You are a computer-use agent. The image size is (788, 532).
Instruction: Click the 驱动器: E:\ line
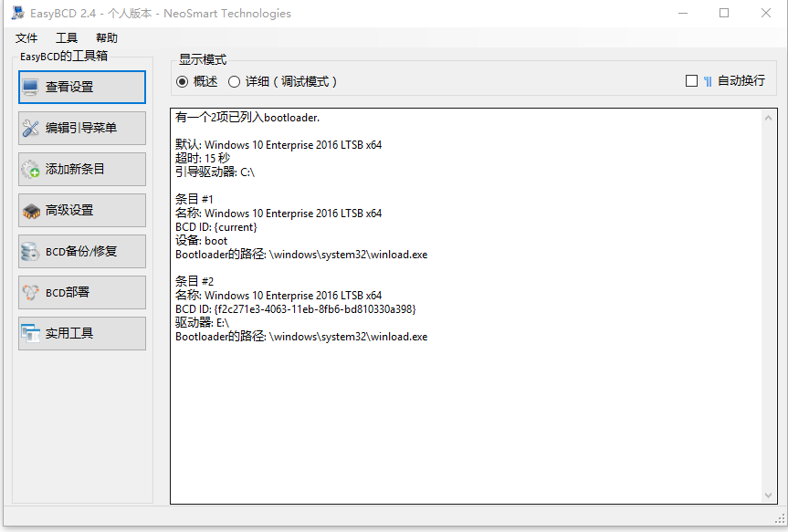pyautogui.click(x=202, y=322)
